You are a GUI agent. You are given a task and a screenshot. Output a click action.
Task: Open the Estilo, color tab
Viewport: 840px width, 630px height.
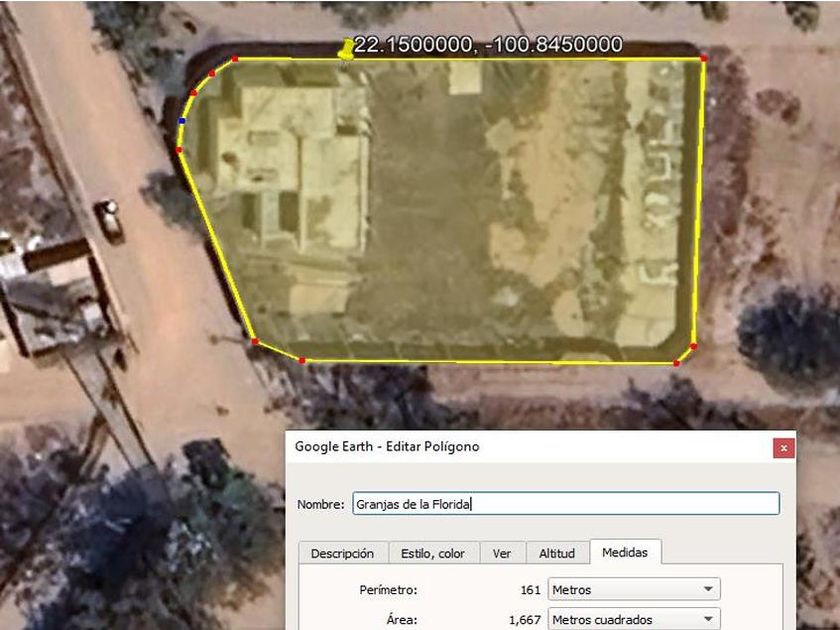point(433,553)
